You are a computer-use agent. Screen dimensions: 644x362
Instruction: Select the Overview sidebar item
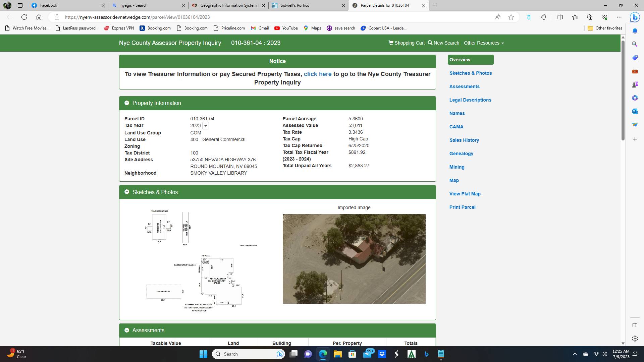(x=471, y=60)
